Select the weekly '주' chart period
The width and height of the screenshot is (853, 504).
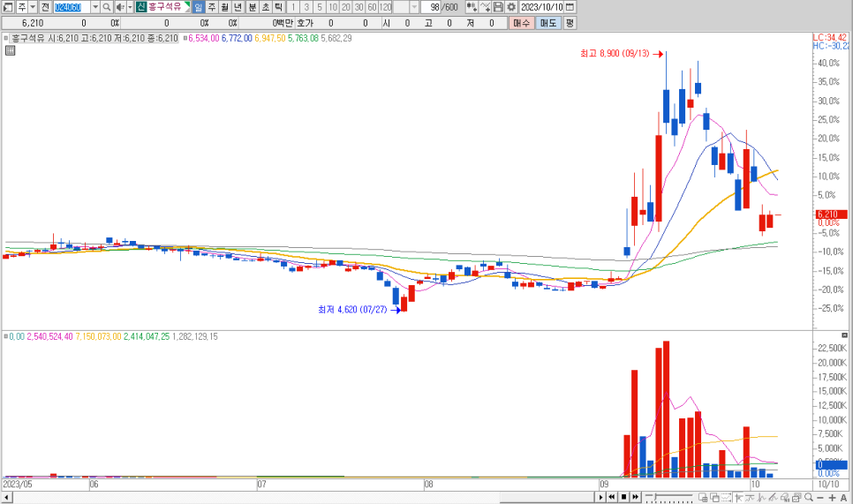212,7
